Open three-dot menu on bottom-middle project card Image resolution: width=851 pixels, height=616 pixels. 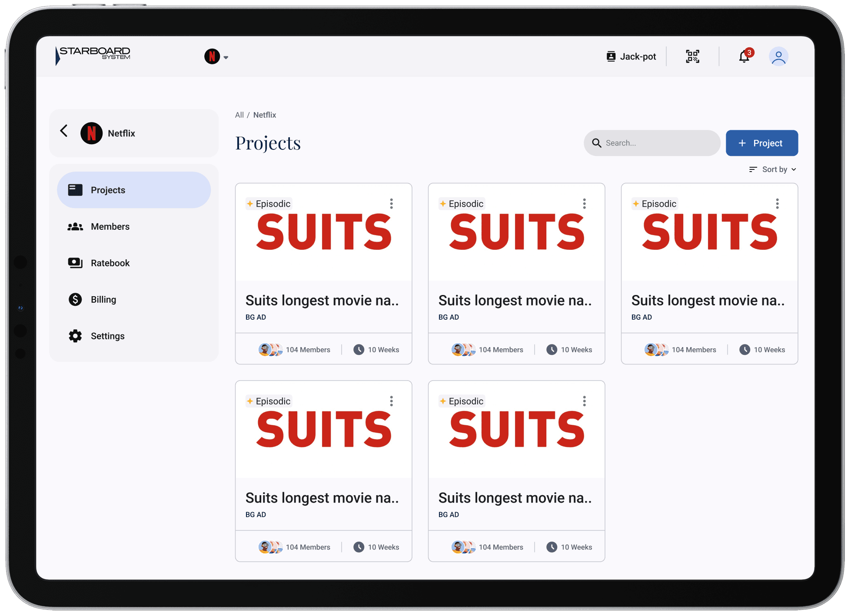coord(584,401)
